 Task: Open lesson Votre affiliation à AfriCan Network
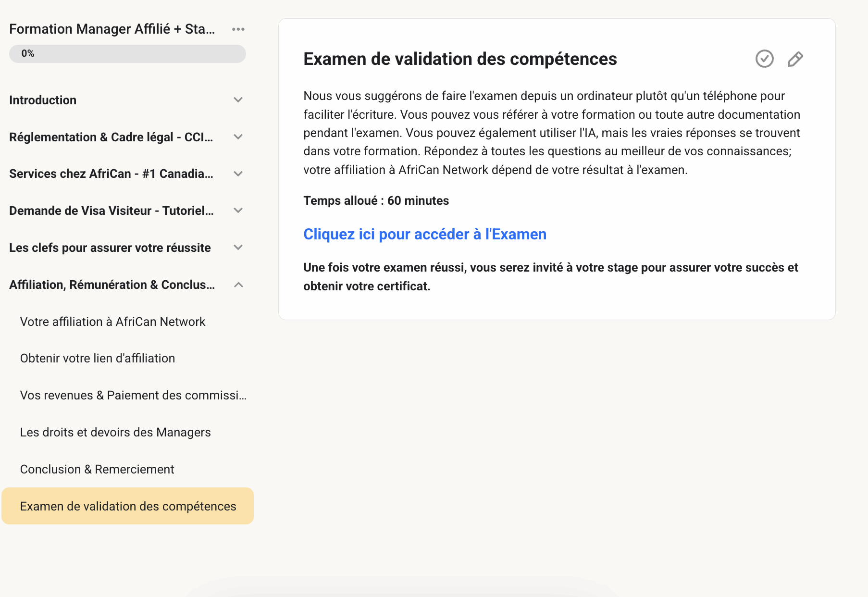[112, 322]
